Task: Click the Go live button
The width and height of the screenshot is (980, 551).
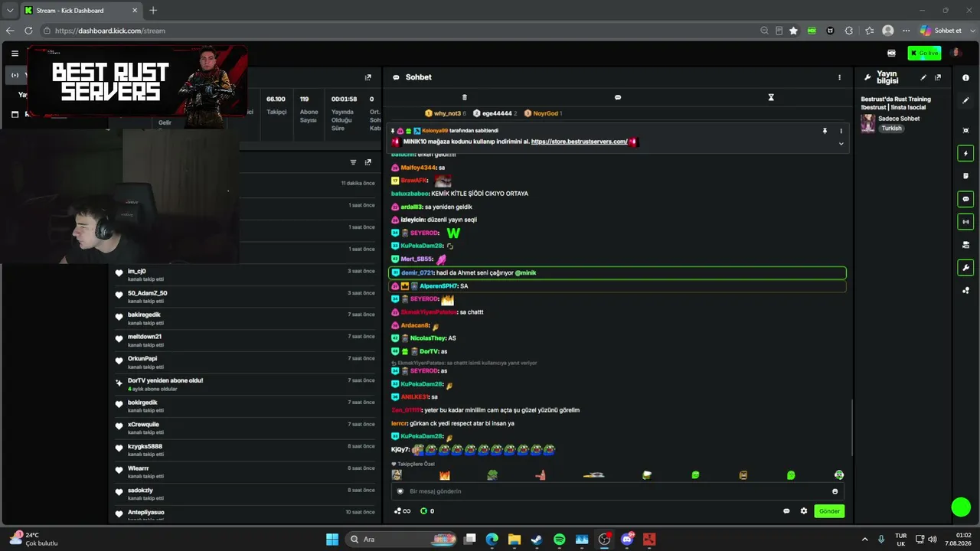Action: (x=924, y=53)
